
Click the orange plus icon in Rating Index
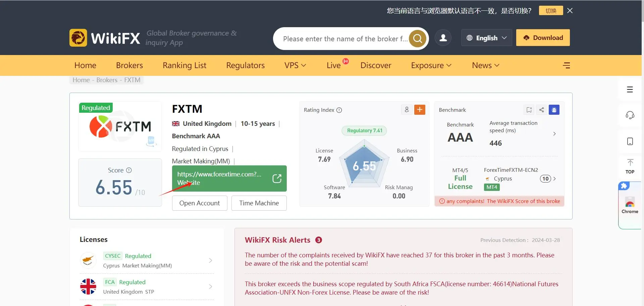coord(420,110)
